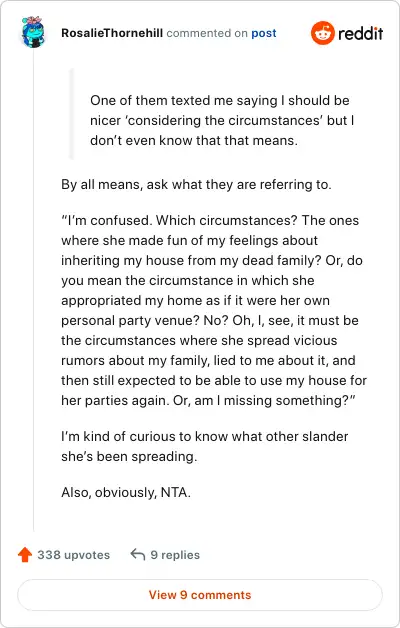Viewport: 400px width, 628px height.
Task: Click the 'By all means' sentence
Action: [x=196, y=185]
